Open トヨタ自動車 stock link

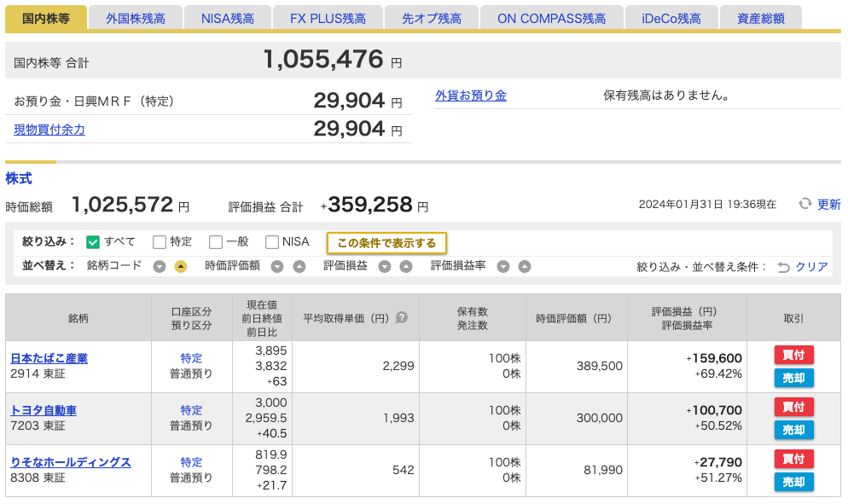(44, 410)
